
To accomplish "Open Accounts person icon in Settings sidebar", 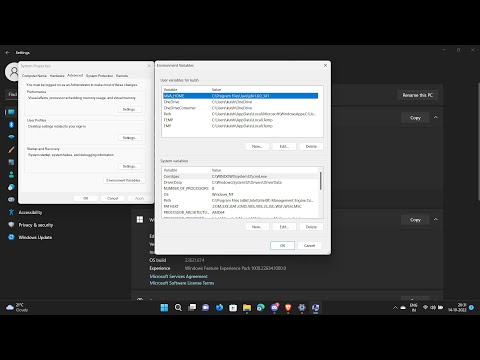I will pos(11,175).
